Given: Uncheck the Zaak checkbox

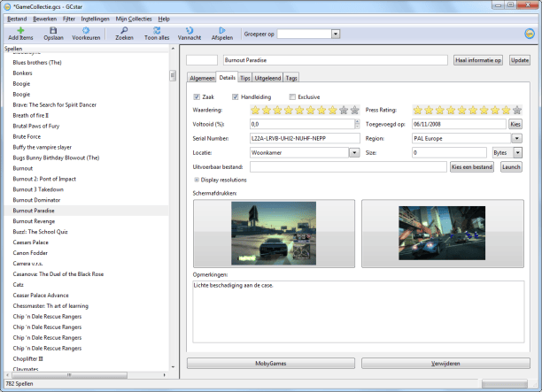Looking at the screenshot, I should (197, 96).
